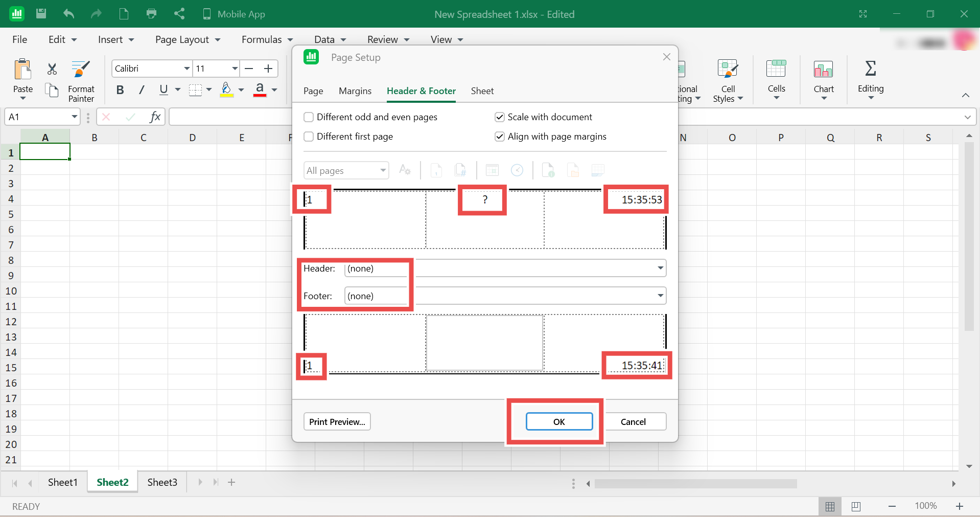
Task: Click Cancel in Page Setup dialog
Action: [633, 422]
